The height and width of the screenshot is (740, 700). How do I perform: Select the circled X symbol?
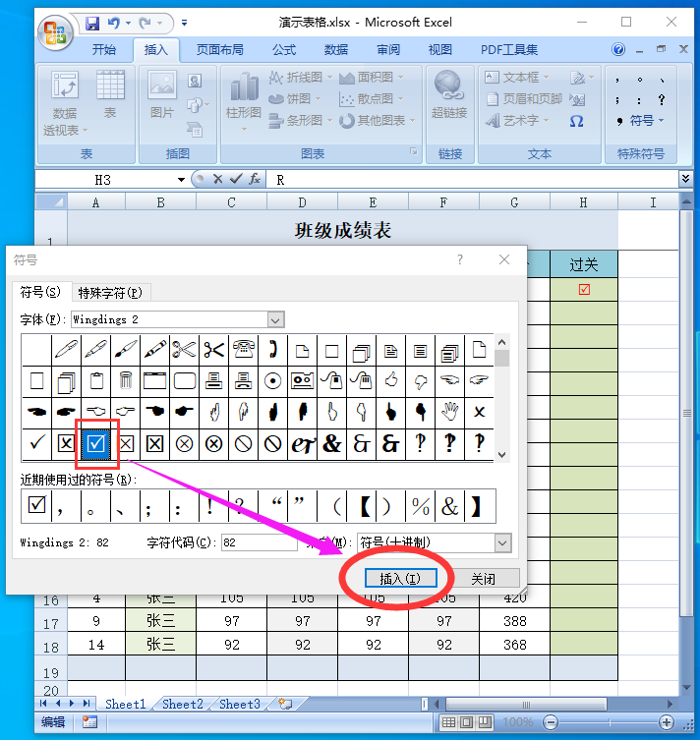[x=184, y=443]
